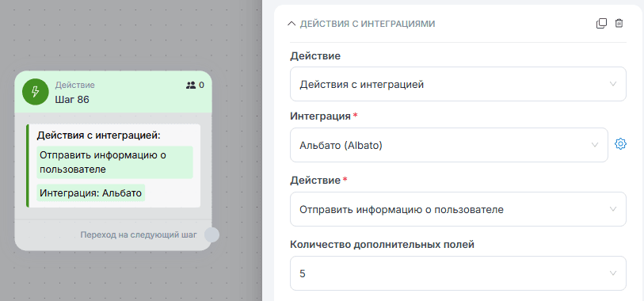The image size is (644, 301).
Task: Click the duplicate action block icon
Action: coord(601,24)
